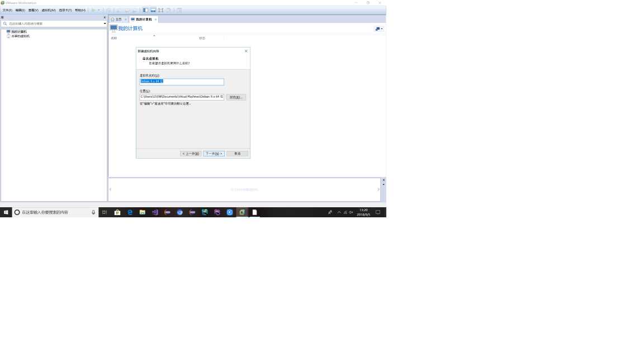The height and width of the screenshot is (362, 644).
Task: Expand the power options dropdown arrow
Action: (x=98, y=10)
